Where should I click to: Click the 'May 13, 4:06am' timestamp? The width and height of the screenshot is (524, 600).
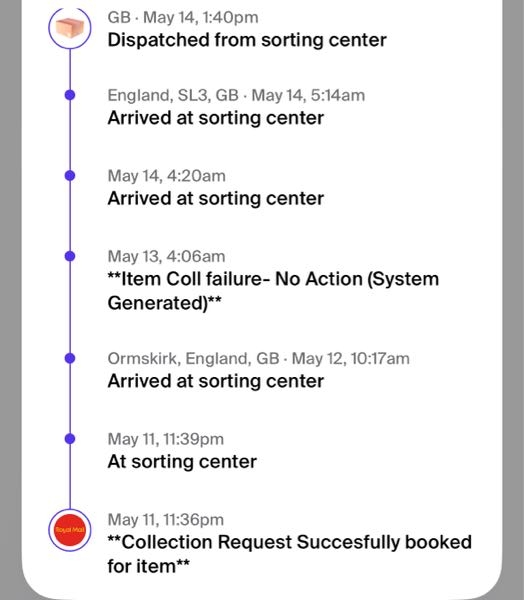pyautogui.click(x=166, y=256)
